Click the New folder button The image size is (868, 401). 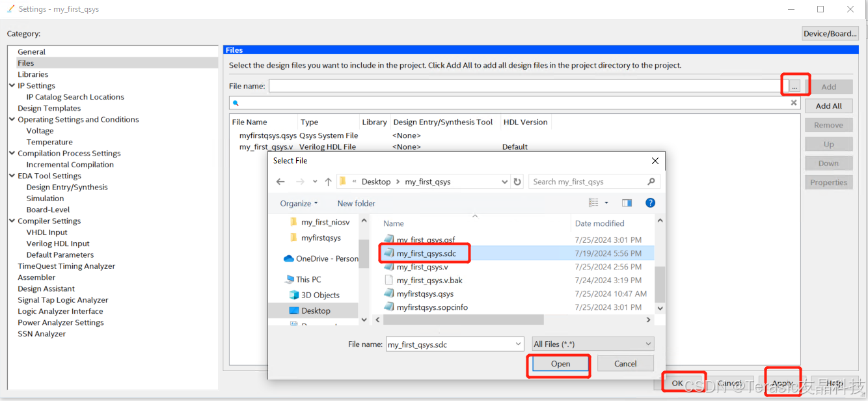tap(356, 203)
